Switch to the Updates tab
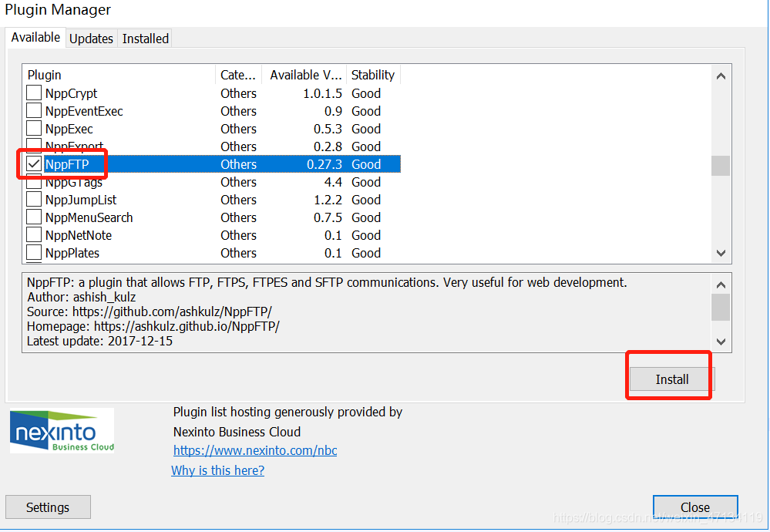770x532 pixels. (x=92, y=39)
